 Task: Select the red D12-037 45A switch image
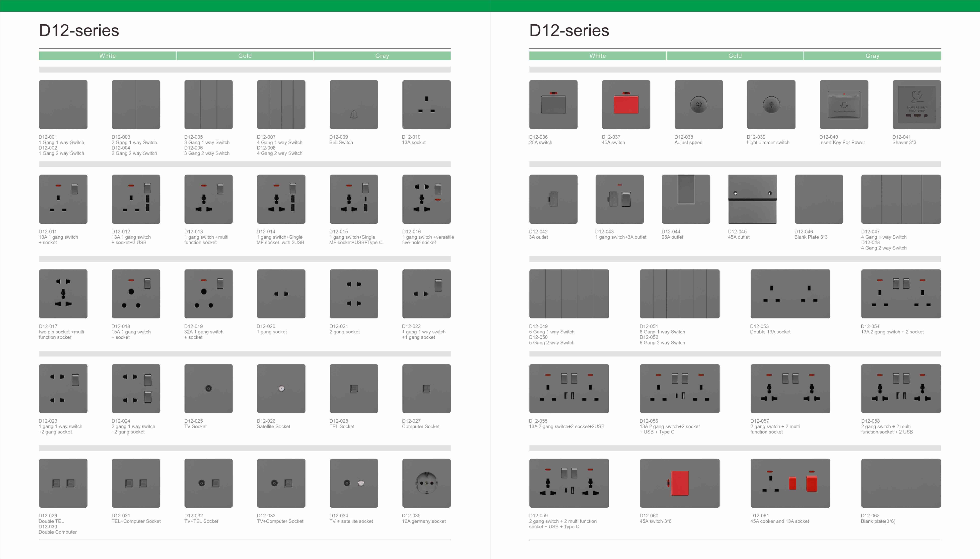(626, 104)
